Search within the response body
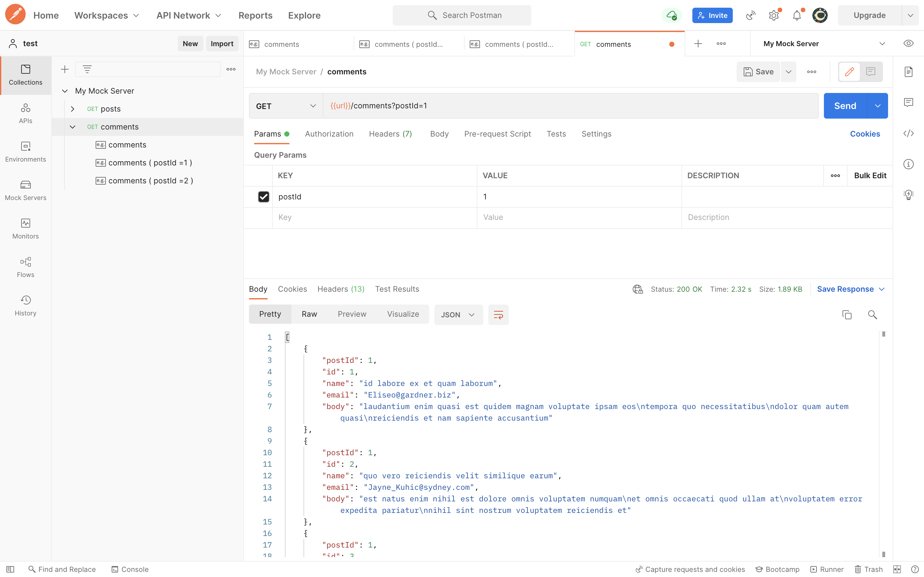 [x=872, y=314]
